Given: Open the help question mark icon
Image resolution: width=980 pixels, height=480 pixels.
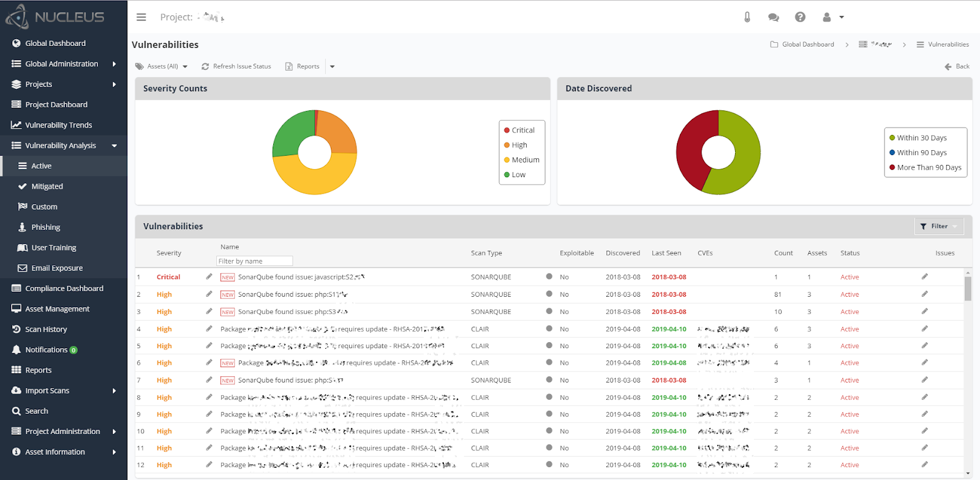Looking at the screenshot, I should pos(800,17).
